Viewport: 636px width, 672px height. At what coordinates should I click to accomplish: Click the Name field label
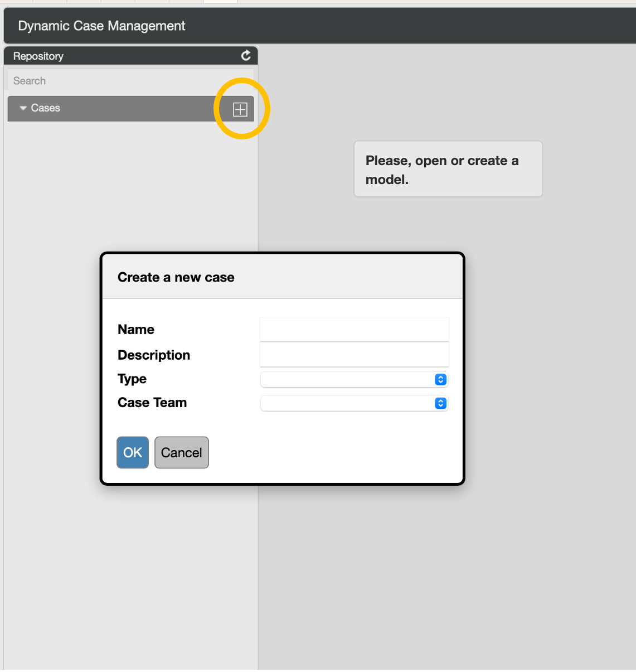point(136,330)
